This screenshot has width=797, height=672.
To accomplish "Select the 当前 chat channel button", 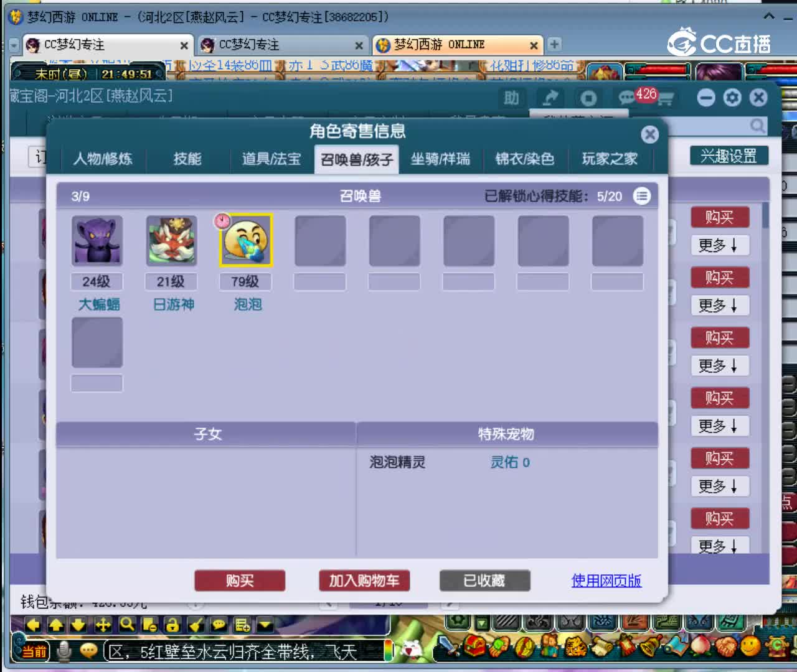I will point(35,651).
